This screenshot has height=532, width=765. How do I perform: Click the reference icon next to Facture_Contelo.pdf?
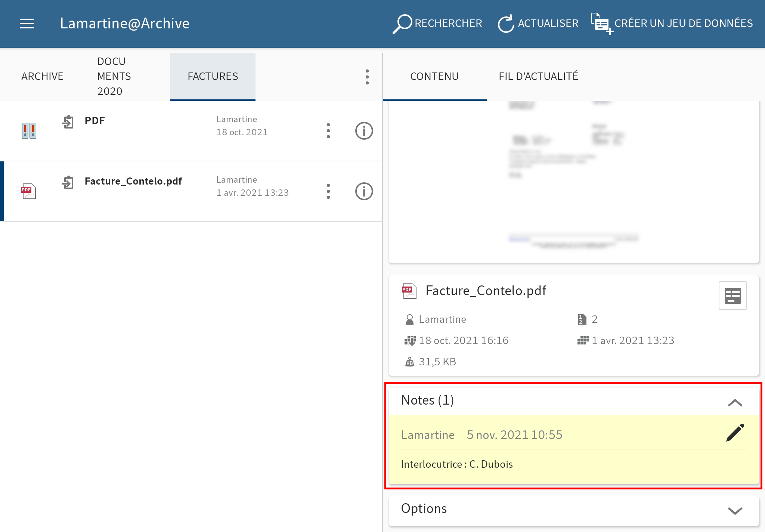pos(68,182)
